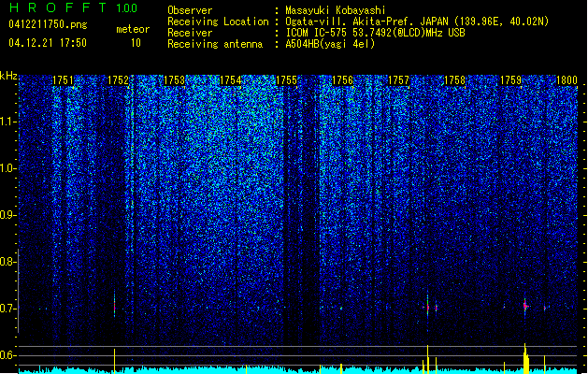The image size is (588, 374).
Task: Click the 1751 time marker
Action: 63,80
